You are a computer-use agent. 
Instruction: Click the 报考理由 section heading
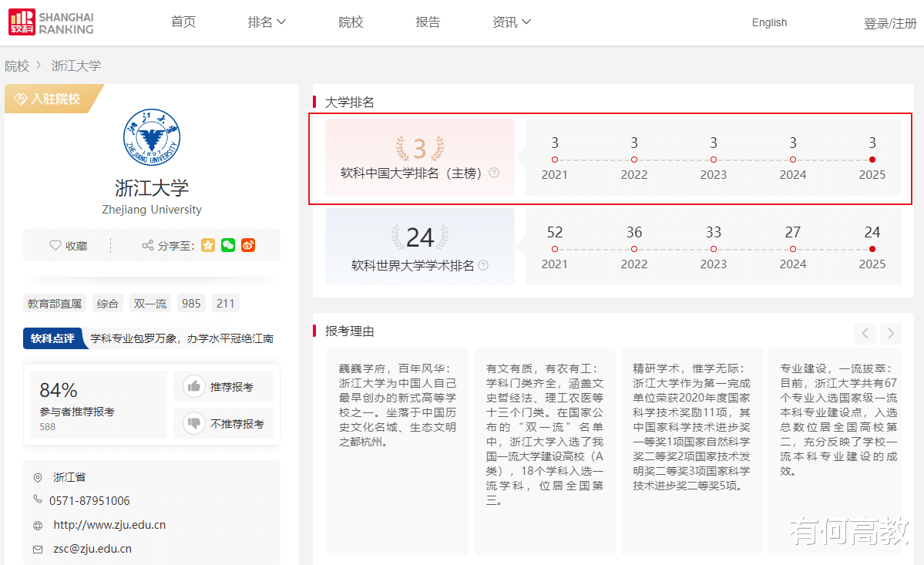(349, 331)
